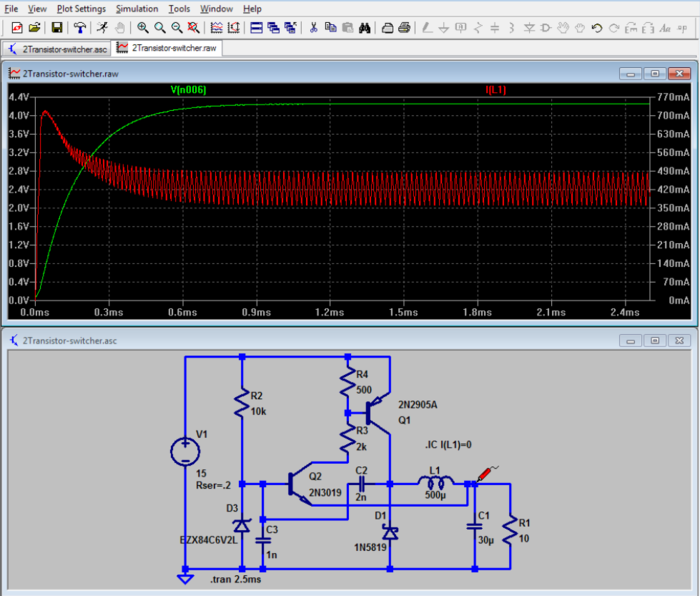Switch to the 2Transistor-switcher.asc tab
This screenshot has height=596, width=700.
(x=58, y=47)
